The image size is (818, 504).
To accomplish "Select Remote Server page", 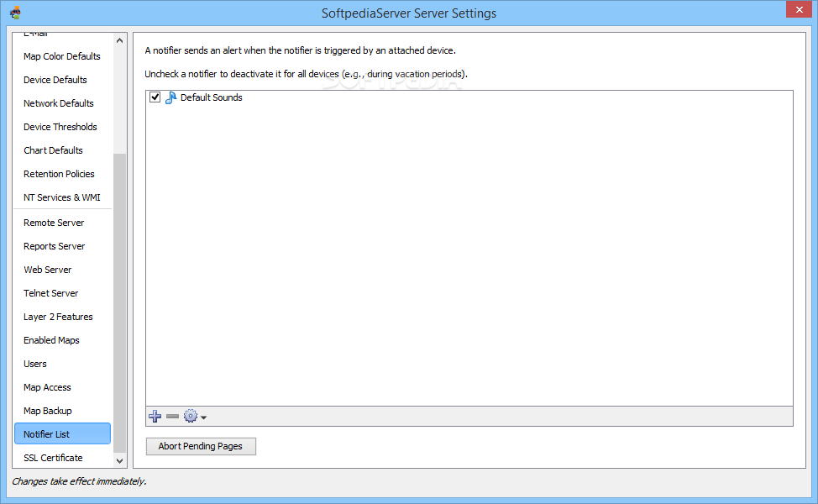I will pyautogui.click(x=54, y=223).
